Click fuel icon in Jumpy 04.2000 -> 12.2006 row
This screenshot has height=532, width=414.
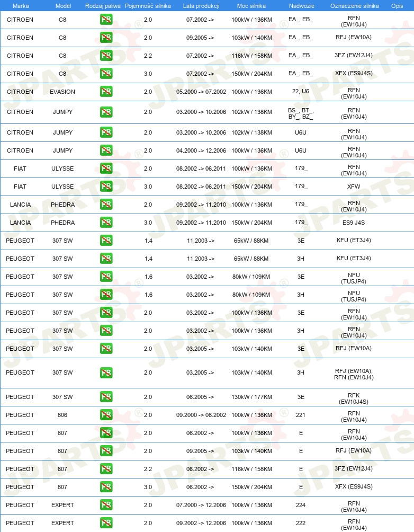[106, 150]
